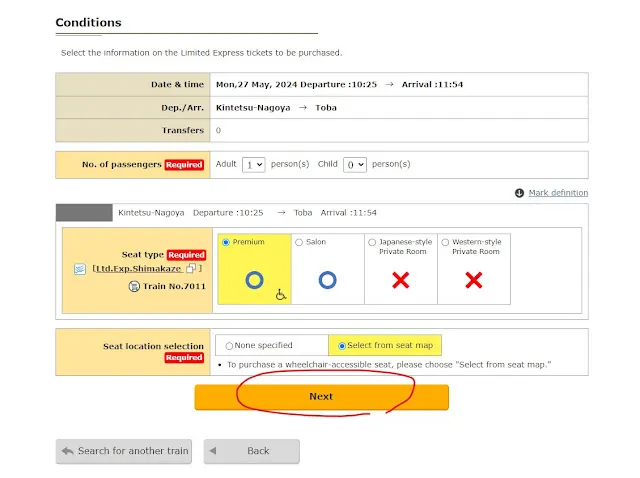The width and height of the screenshot is (640, 478).
Task: Click the new-window icon after Ltd.Exp.Shimakaze
Action: point(191,269)
